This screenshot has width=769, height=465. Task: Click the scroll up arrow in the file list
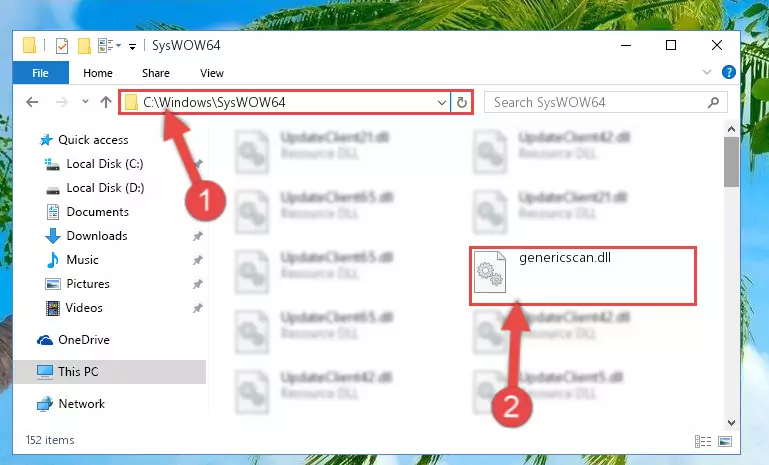[731, 129]
